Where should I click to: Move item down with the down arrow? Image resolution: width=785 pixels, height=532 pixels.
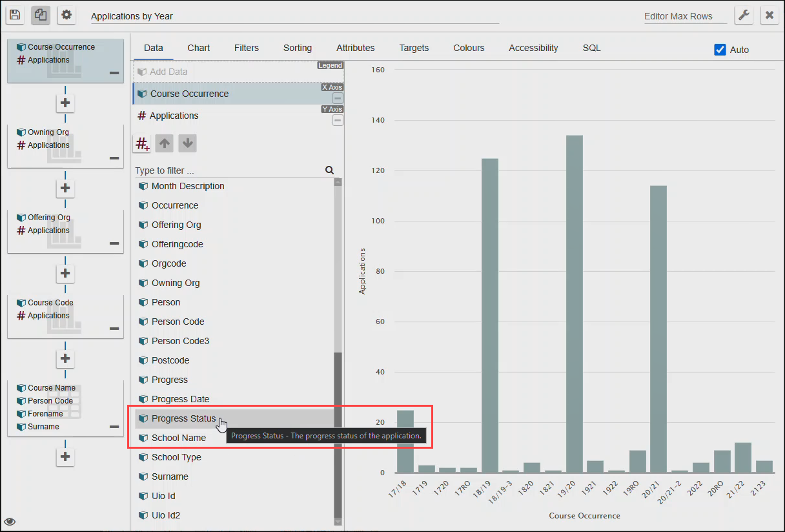point(187,143)
